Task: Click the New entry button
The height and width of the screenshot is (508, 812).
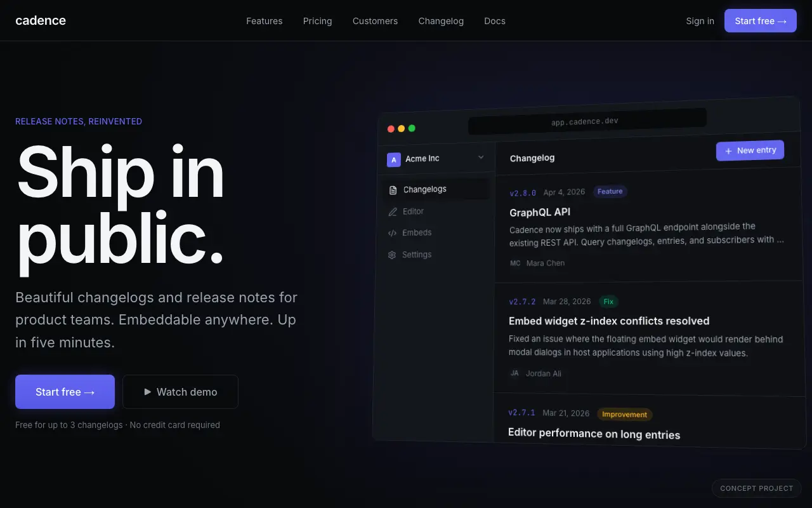Action: 750,150
